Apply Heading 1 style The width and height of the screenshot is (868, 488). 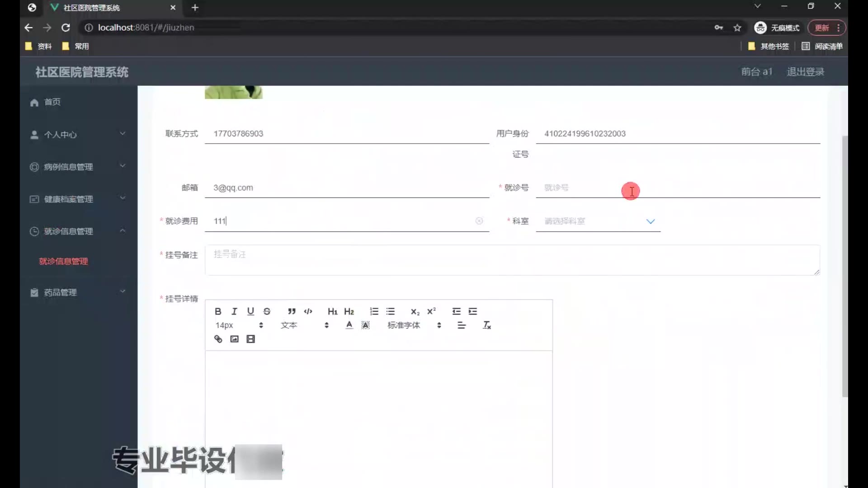(x=332, y=311)
